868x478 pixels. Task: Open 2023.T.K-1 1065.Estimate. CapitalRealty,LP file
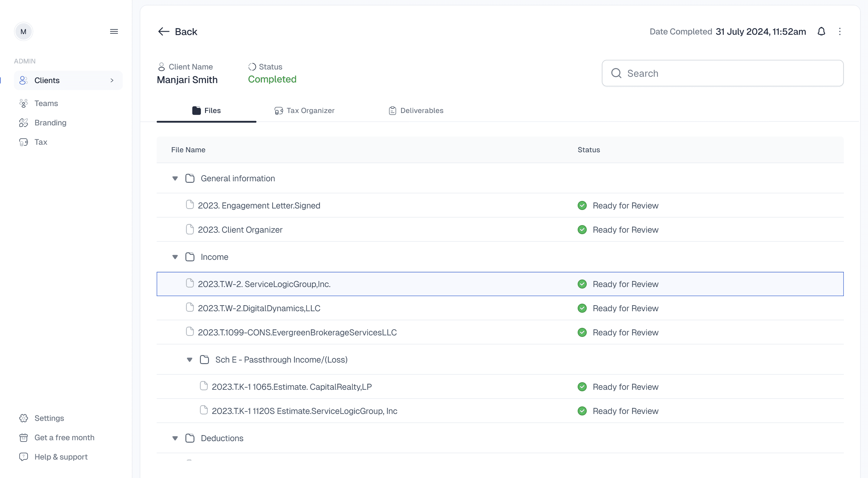[292, 386]
